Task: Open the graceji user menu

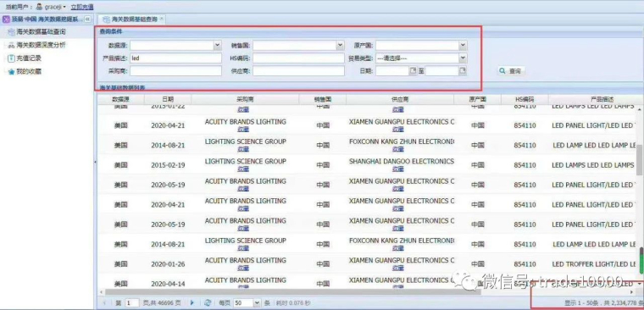Action: click(x=51, y=7)
